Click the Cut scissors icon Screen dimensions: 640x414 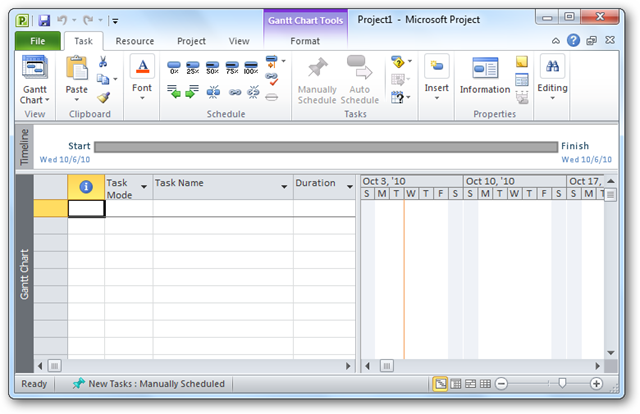(x=103, y=62)
